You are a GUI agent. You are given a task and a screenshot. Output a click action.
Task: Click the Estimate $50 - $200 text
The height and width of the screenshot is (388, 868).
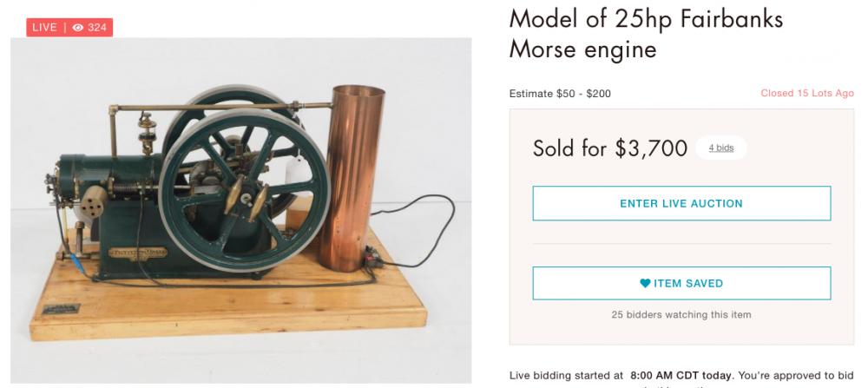point(561,93)
